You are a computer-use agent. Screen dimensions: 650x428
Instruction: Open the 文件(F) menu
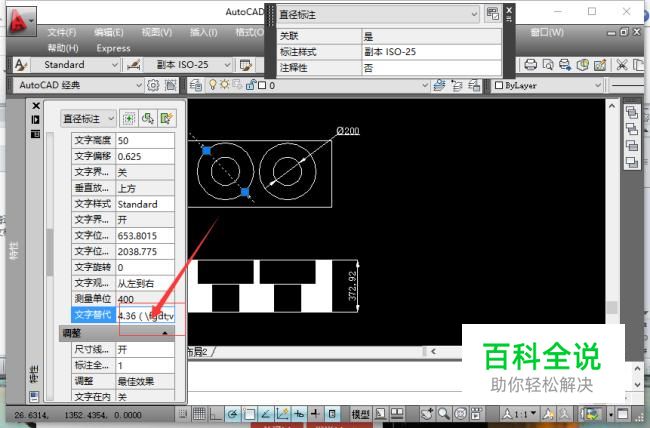click(62, 32)
